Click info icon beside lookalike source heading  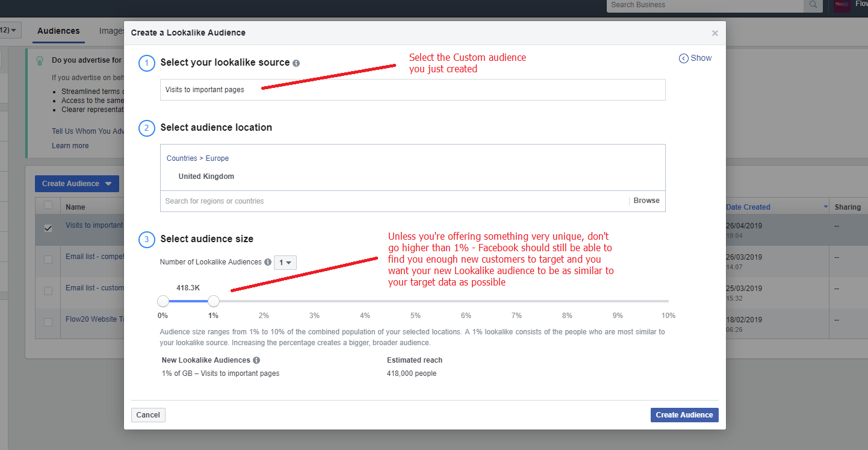[x=296, y=63]
